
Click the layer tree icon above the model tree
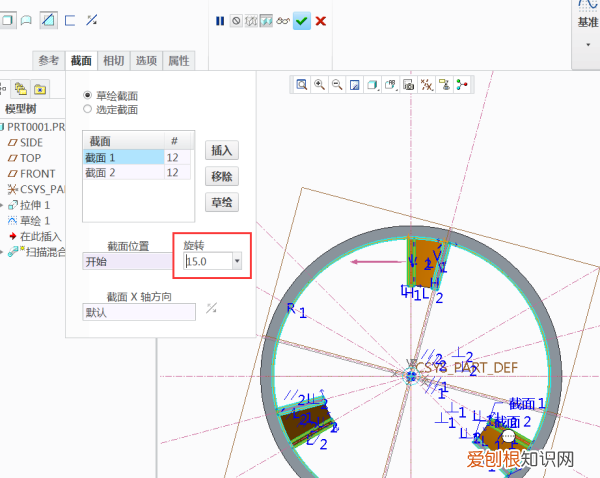point(21,89)
